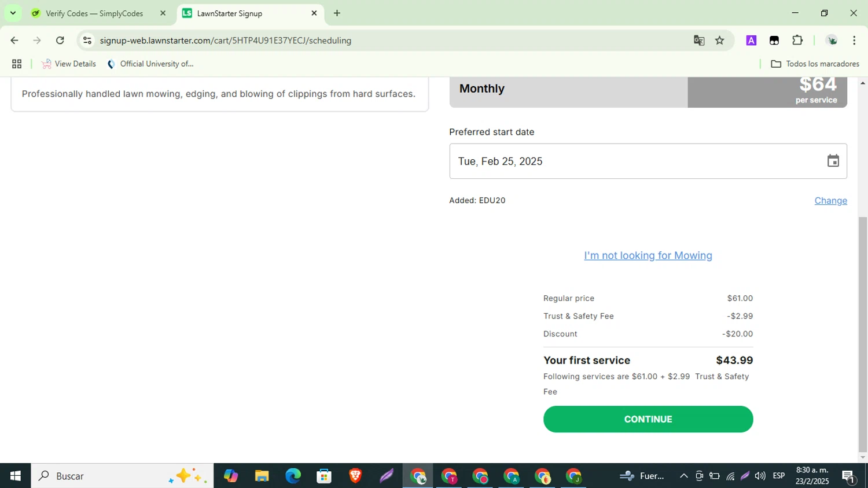Viewport: 868px width, 488px height.
Task: Open network settings tray icon
Action: pyautogui.click(x=730, y=476)
